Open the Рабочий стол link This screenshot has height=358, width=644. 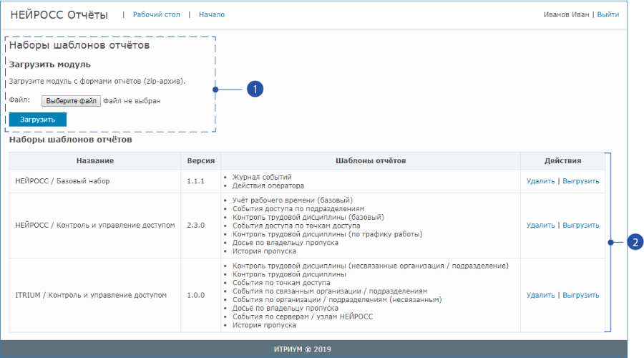156,14
